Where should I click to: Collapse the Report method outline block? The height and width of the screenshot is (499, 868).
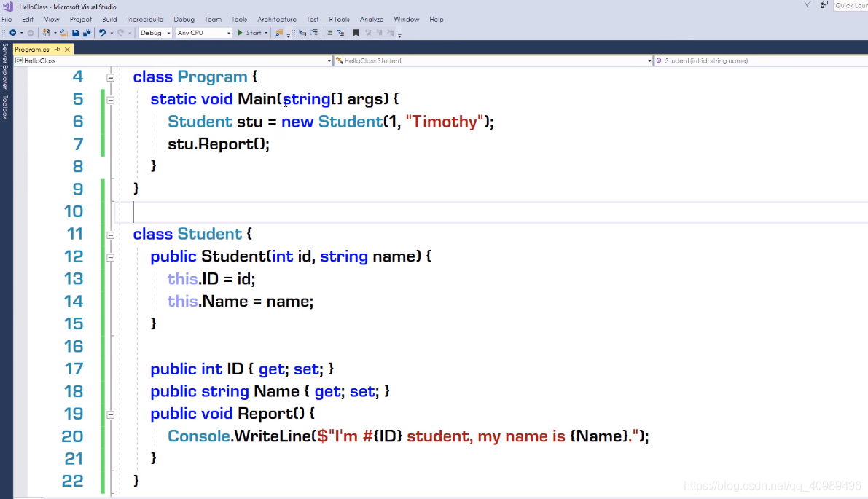pyautogui.click(x=110, y=414)
